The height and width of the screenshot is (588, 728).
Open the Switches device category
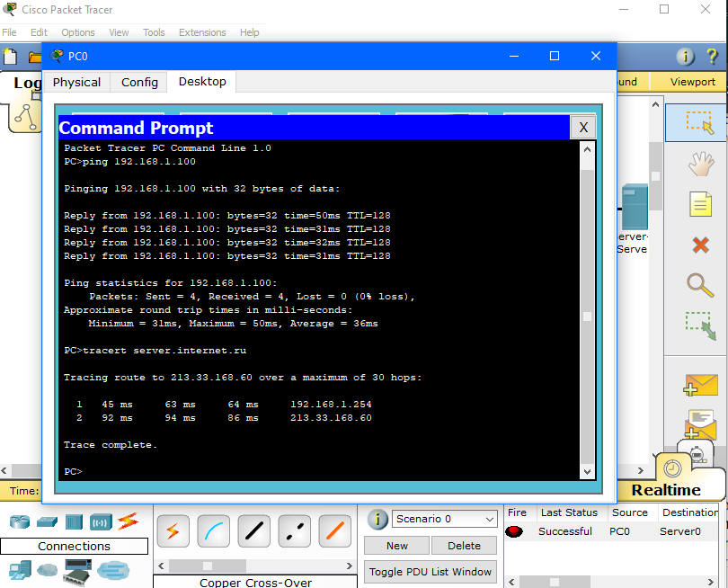47,521
